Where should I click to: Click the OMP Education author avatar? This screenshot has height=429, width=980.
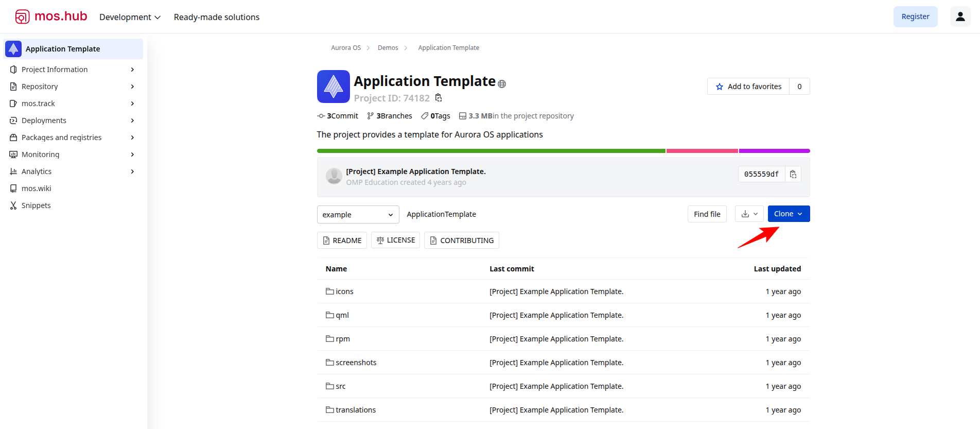tap(334, 176)
